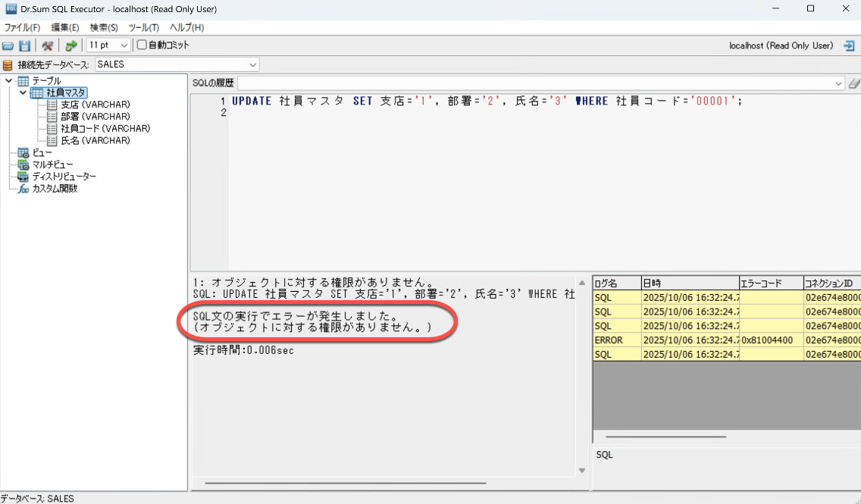Open the 接続先データベース SALES dropdown
Viewport: 861px width, 504px height.
coord(177,64)
